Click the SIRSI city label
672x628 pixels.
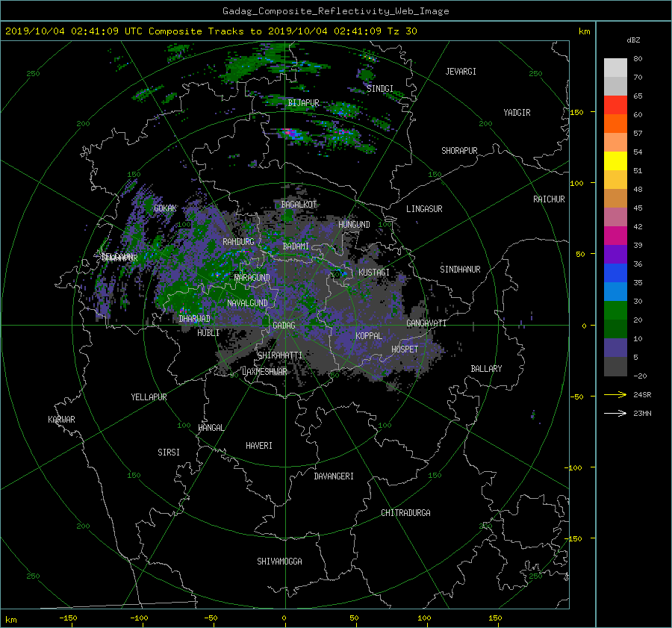(169, 453)
